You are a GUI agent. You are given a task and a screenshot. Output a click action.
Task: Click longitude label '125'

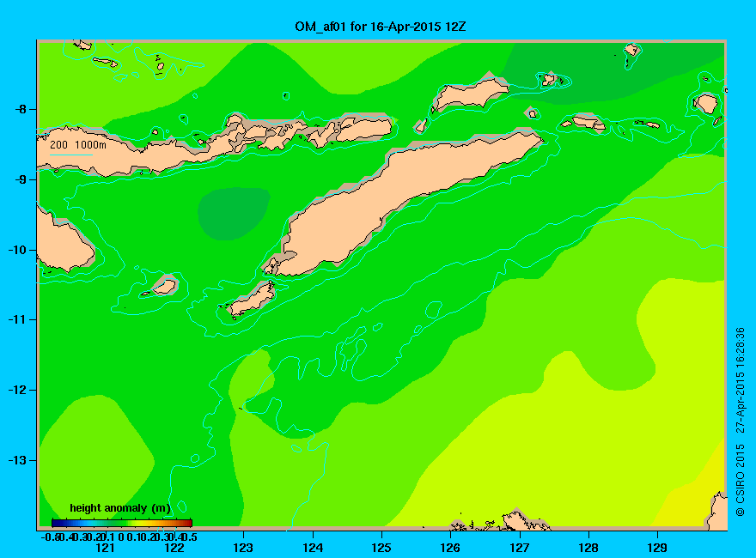click(381, 548)
